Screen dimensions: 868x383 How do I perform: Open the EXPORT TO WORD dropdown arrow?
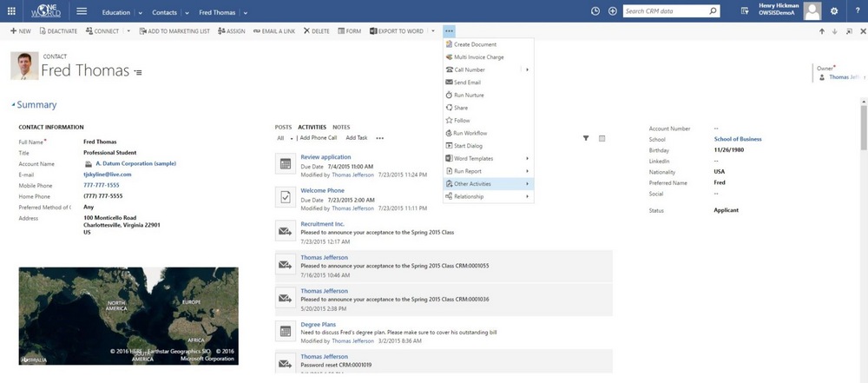click(x=433, y=31)
